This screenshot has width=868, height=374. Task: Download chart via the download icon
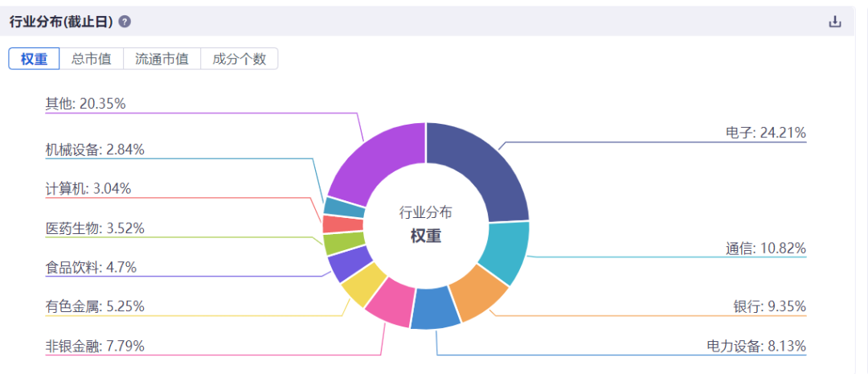(835, 23)
